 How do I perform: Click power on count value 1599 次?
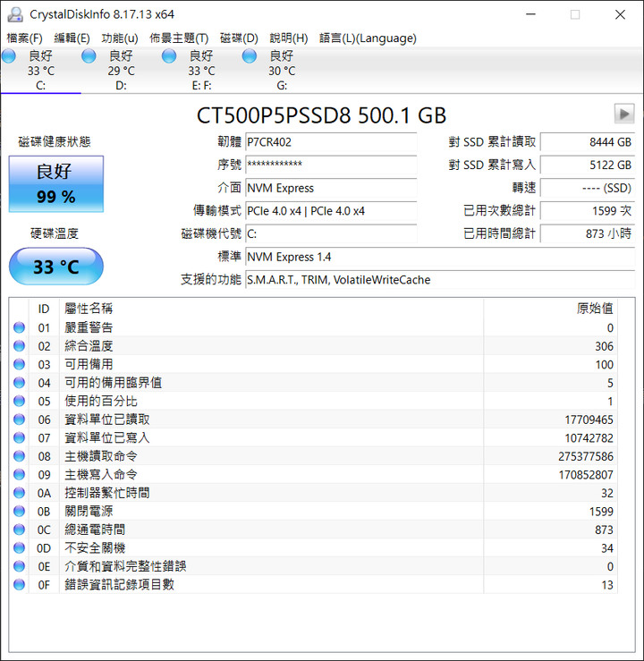click(x=588, y=211)
